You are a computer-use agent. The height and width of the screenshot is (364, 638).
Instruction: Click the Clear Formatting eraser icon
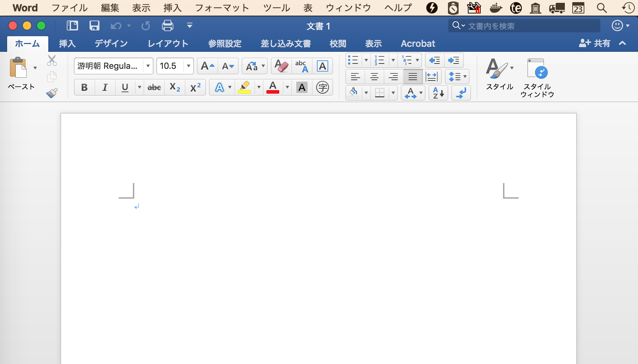click(281, 66)
